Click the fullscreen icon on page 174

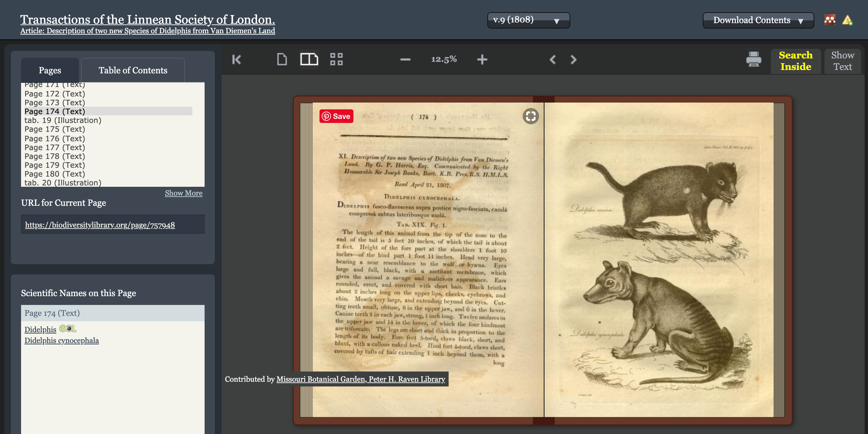tap(531, 116)
